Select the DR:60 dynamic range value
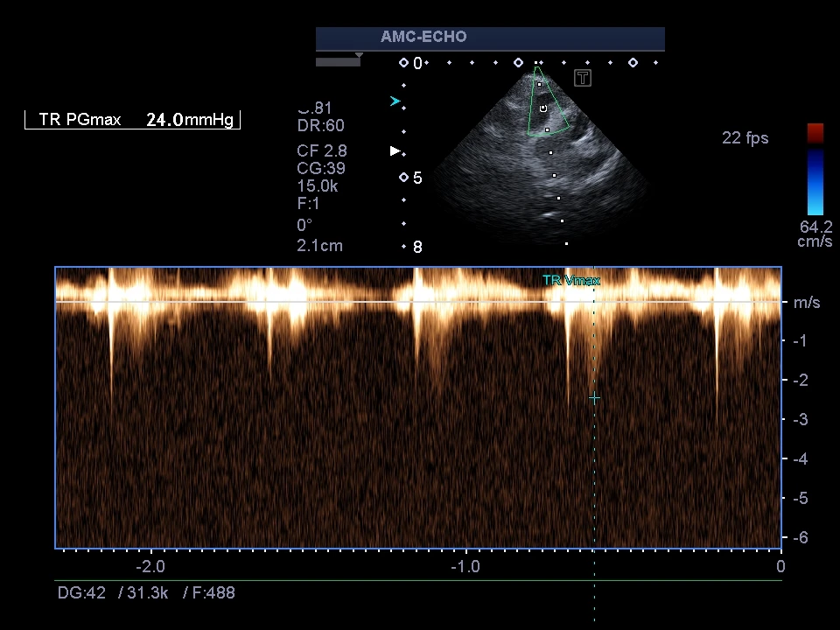 [320, 125]
